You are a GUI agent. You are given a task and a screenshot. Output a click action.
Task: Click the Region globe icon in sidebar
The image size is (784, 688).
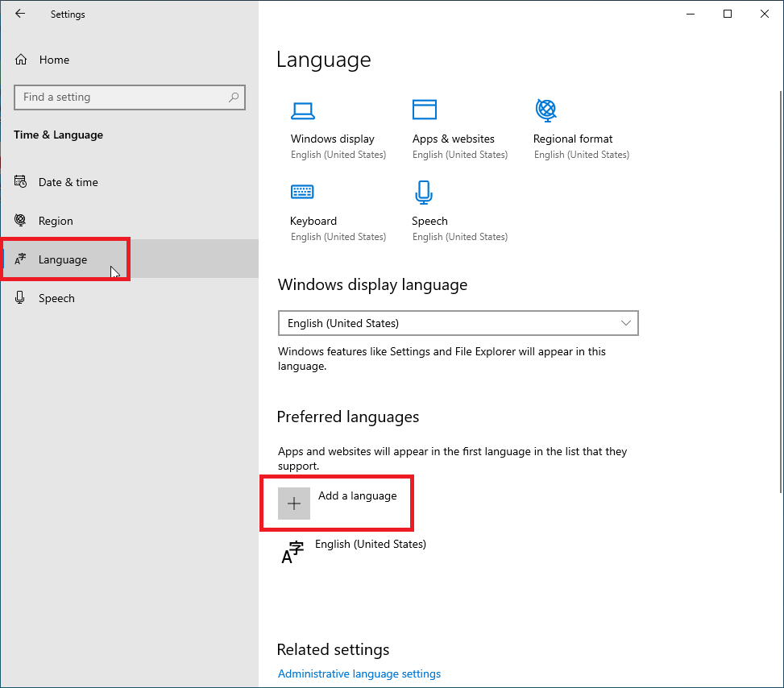(x=20, y=220)
